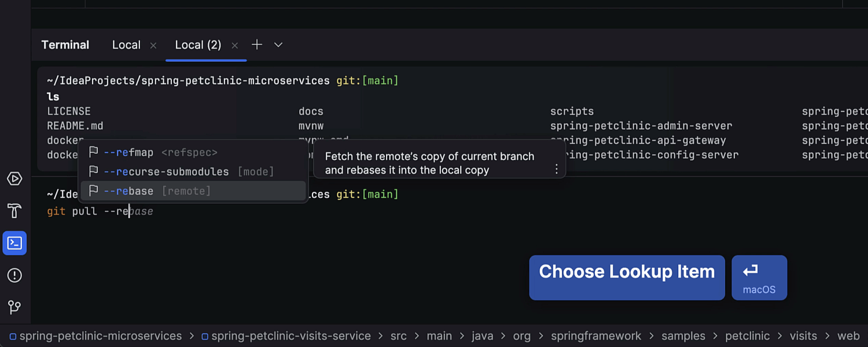Select the Local (2) terminal tab
The width and height of the screenshot is (868, 347).
point(198,45)
